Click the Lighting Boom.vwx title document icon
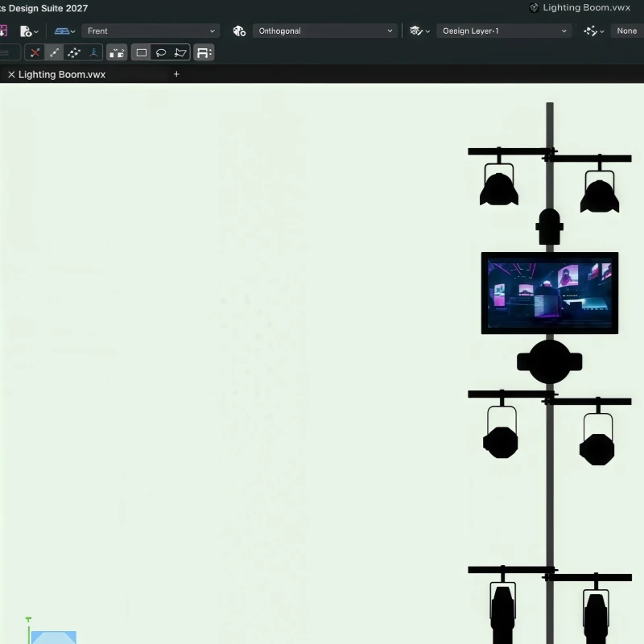Screen dimensions: 644x644 tap(534, 8)
